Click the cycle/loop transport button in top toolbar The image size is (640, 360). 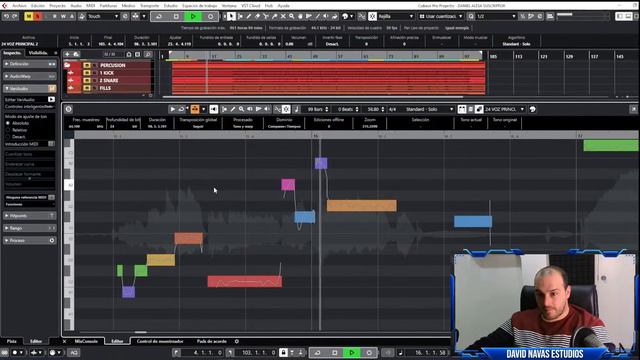tap(159, 16)
